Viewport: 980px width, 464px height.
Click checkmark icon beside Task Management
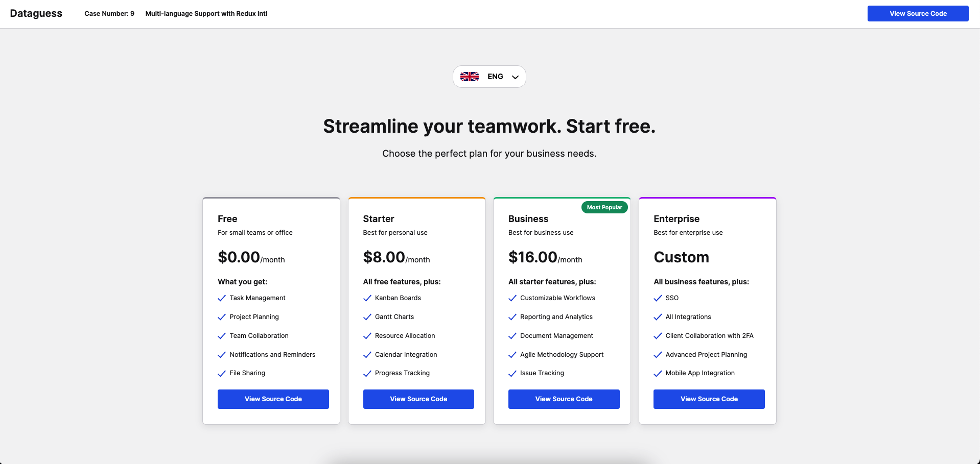(x=222, y=298)
